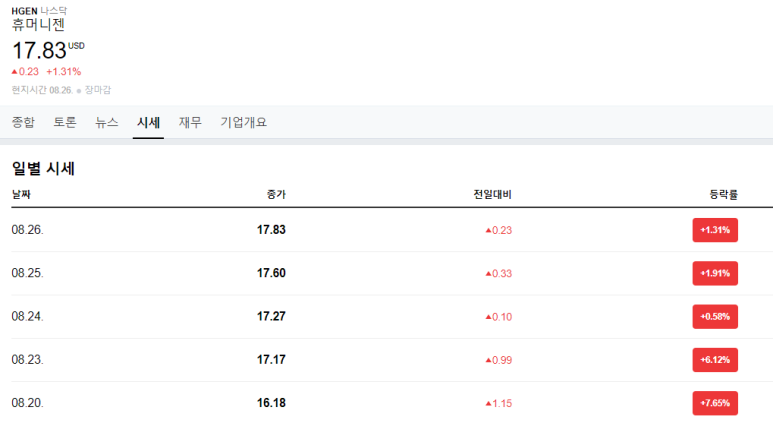
Task: Click the +0.58% red badge
Action: (x=715, y=317)
